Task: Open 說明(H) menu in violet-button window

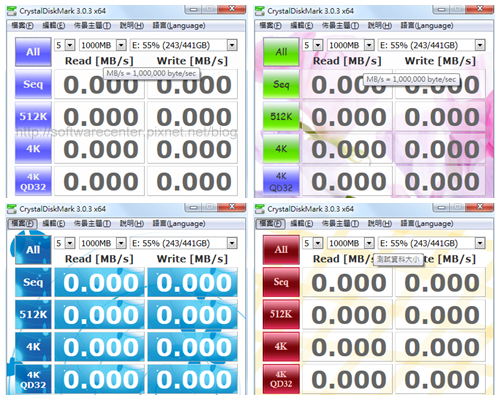Action: 132,26
